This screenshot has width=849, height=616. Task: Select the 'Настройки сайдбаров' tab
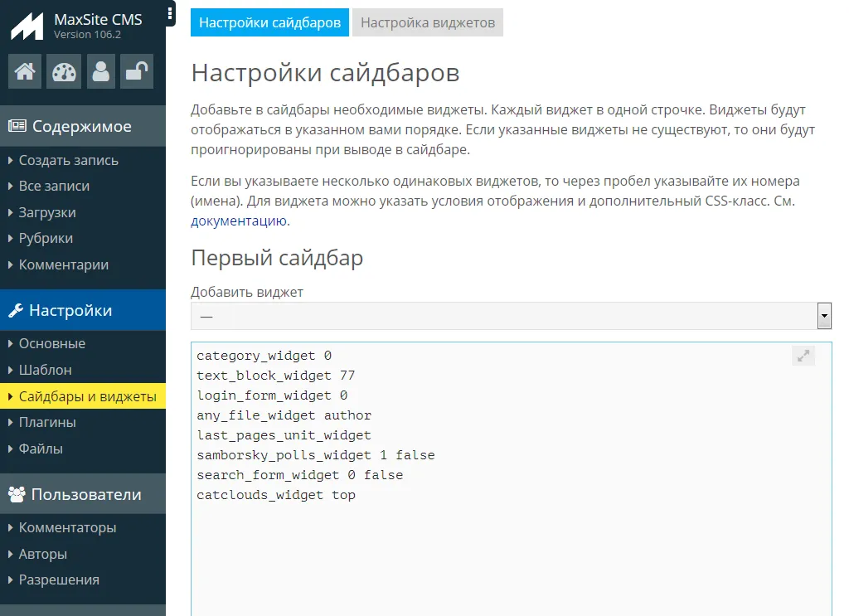(x=270, y=22)
